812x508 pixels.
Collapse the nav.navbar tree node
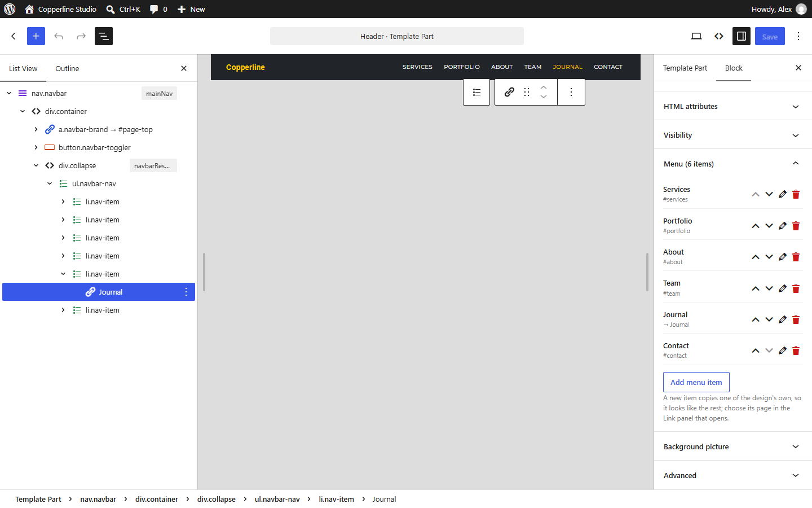(9, 93)
